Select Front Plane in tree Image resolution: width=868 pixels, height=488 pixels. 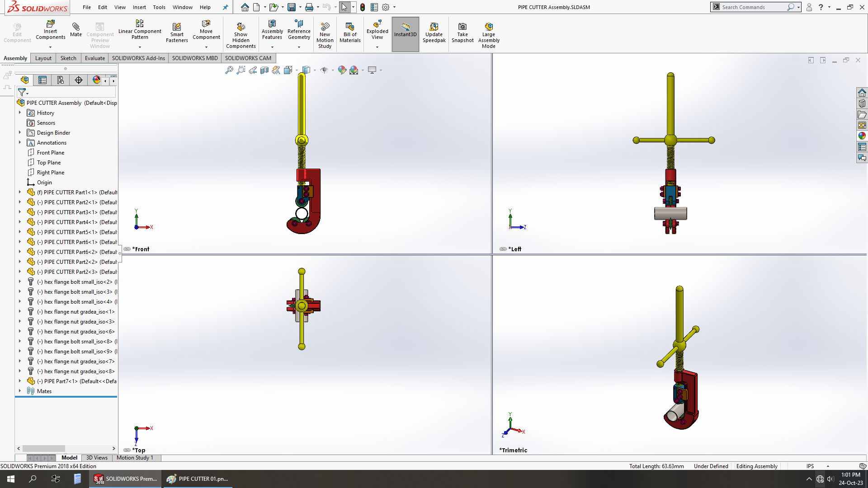click(x=51, y=153)
